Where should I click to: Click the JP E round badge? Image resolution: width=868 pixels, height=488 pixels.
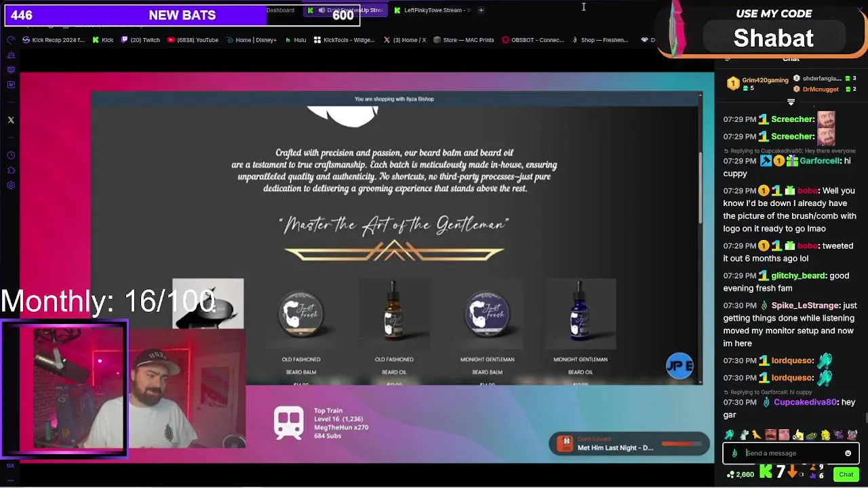pyautogui.click(x=679, y=366)
